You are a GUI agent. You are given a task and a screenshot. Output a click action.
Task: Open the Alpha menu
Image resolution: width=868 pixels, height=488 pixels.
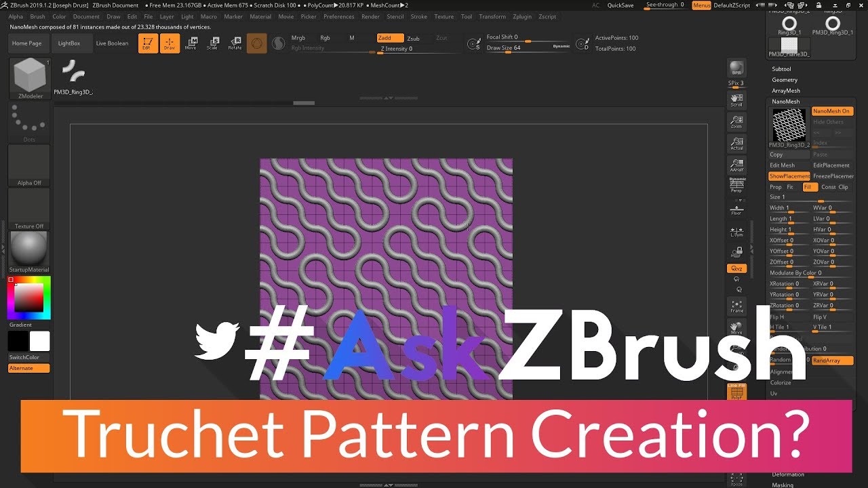tap(15, 16)
